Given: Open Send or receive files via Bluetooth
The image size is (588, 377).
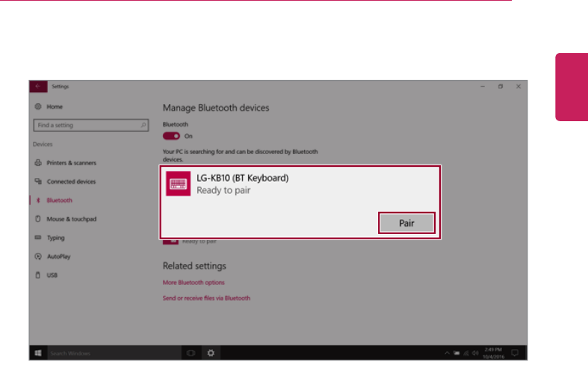Looking at the screenshot, I should tap(206, 298).
